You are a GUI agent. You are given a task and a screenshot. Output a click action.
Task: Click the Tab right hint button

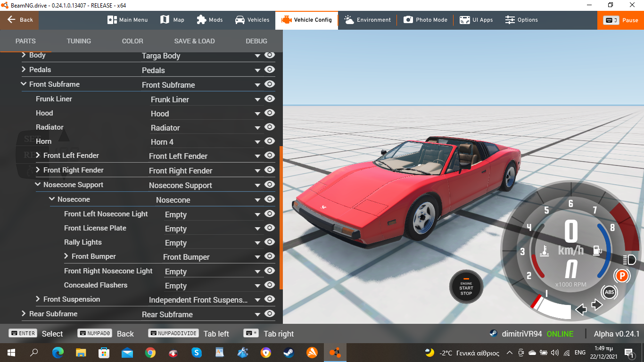pos(269,334)
